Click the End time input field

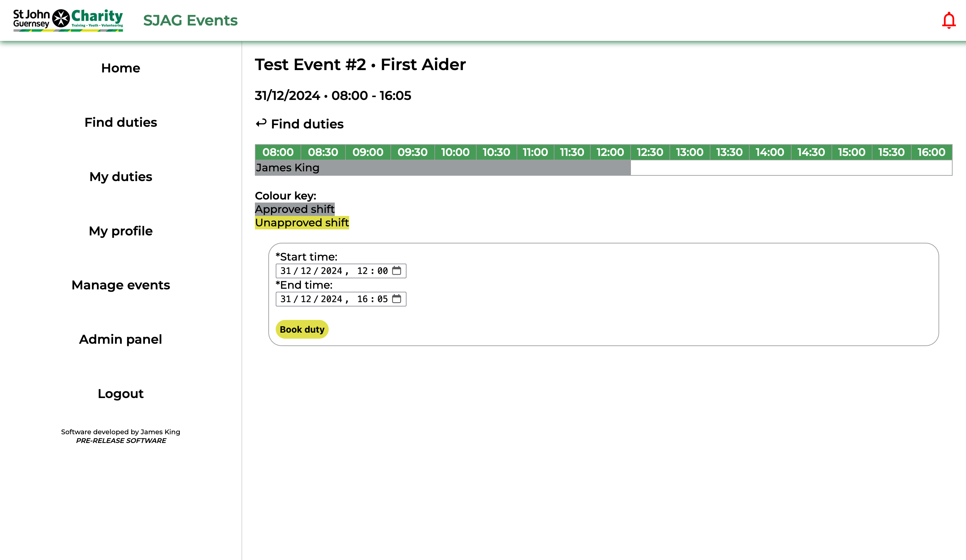[x=333, y=299]
